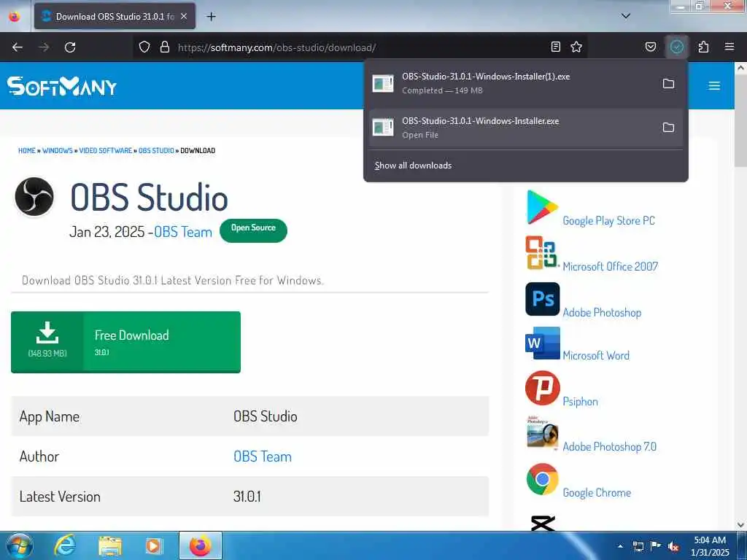The image size is (747, 560).
Task: Close the panel via Downloads toolbar icon
Action: click(x=677, y=47)
